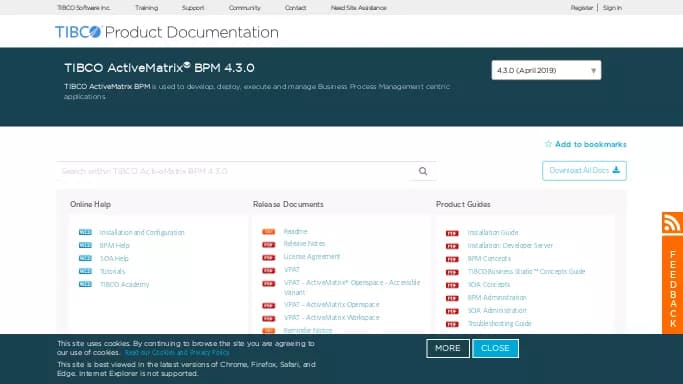Click the PDF icon beside VPAT Openspace Accessible Variant
This screenshot has height=384, width=683.
[269, 284]
